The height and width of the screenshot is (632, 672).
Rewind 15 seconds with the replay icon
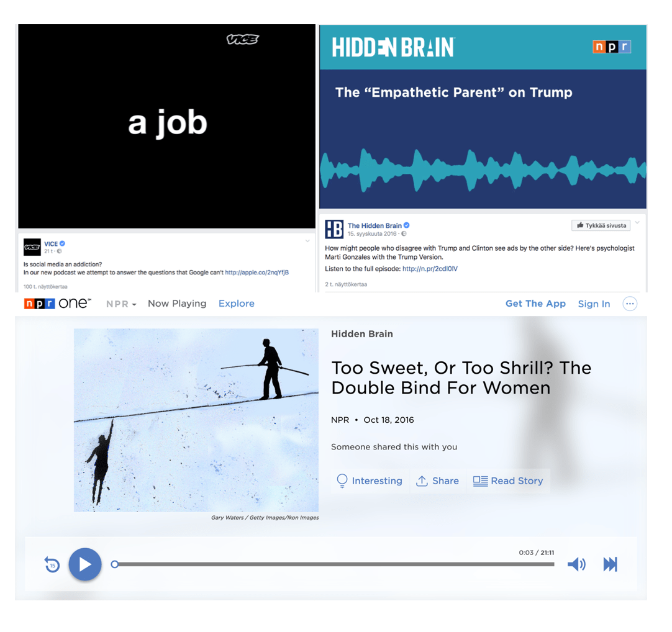pos(52,564)
